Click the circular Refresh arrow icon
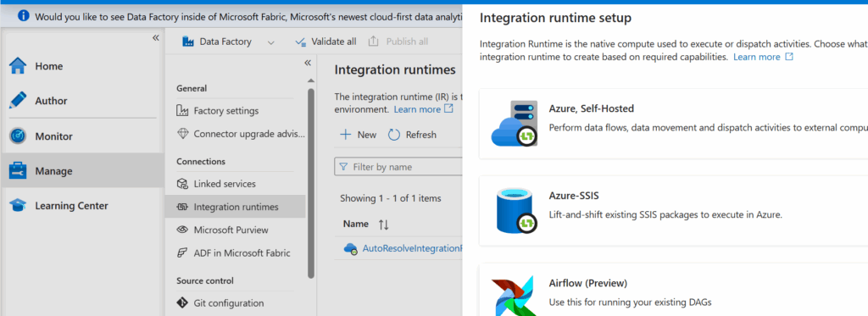 [394, 135]
